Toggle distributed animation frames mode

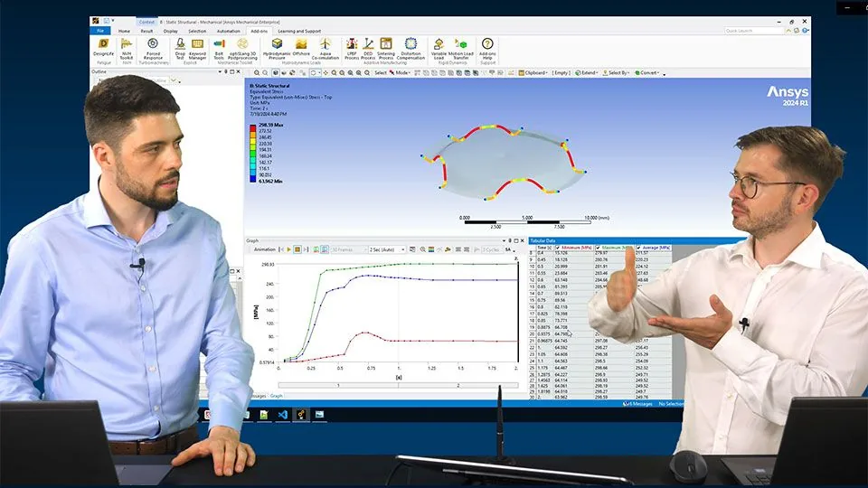click(316, 249)
